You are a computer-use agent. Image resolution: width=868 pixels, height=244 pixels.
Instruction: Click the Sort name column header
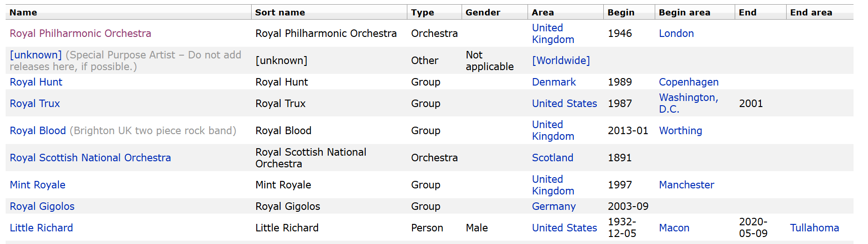(x=280, y=13)
